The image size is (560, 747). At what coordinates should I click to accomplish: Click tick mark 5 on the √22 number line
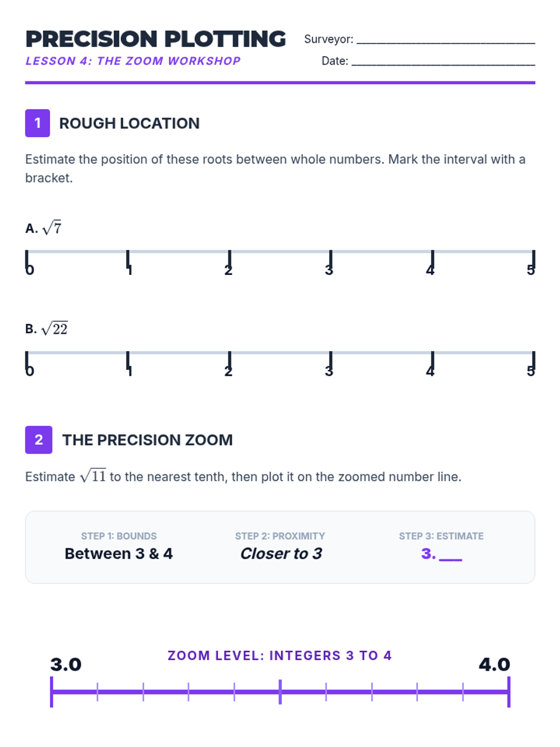coord(533,361)
